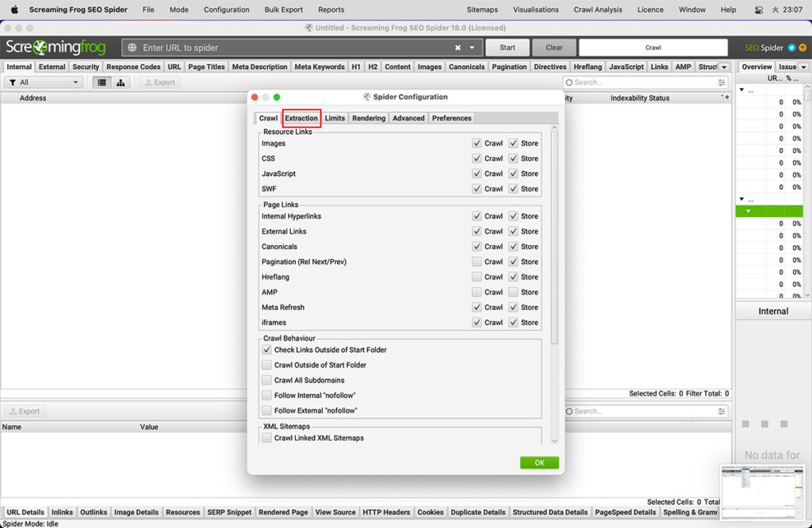Image resolution: width=812 pixels, height=528 pixels.
Task: Click the Address column header
Action: pos(33,98)
